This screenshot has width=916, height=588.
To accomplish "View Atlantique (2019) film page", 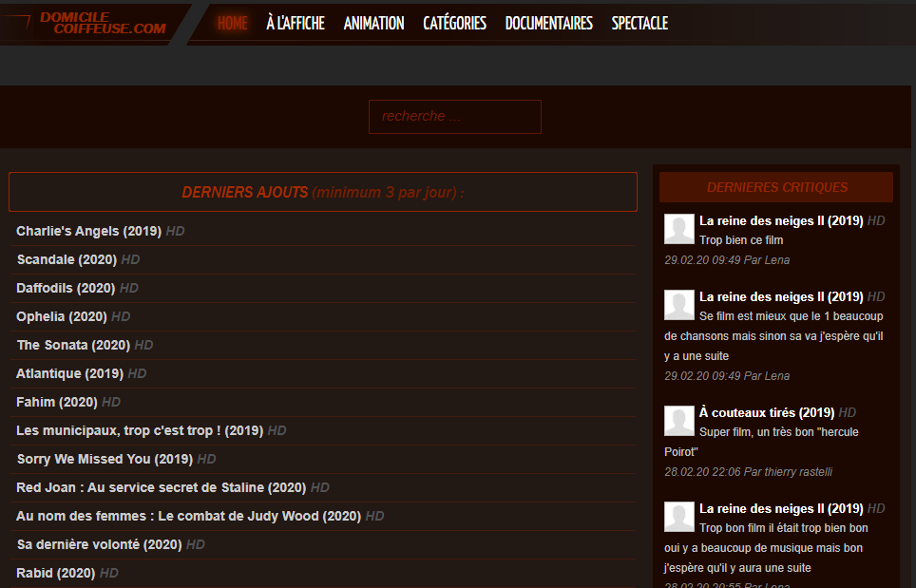I will (x=69, y=373).
